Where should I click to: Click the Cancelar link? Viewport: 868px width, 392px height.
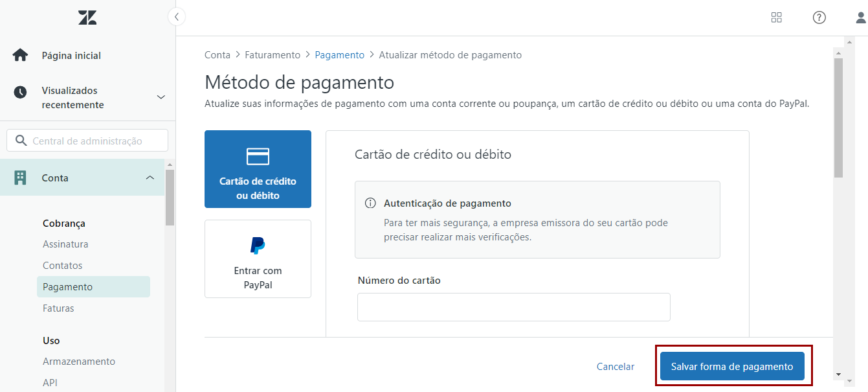click(615, 367)
